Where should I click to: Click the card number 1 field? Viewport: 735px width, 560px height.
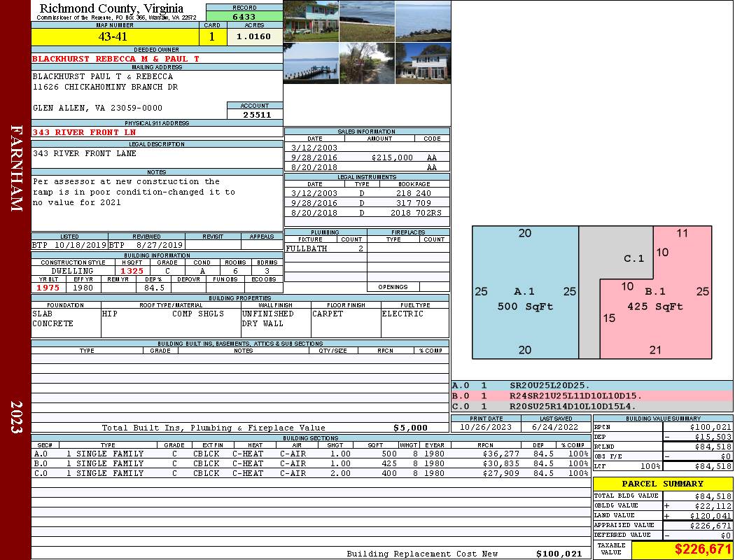212,36
